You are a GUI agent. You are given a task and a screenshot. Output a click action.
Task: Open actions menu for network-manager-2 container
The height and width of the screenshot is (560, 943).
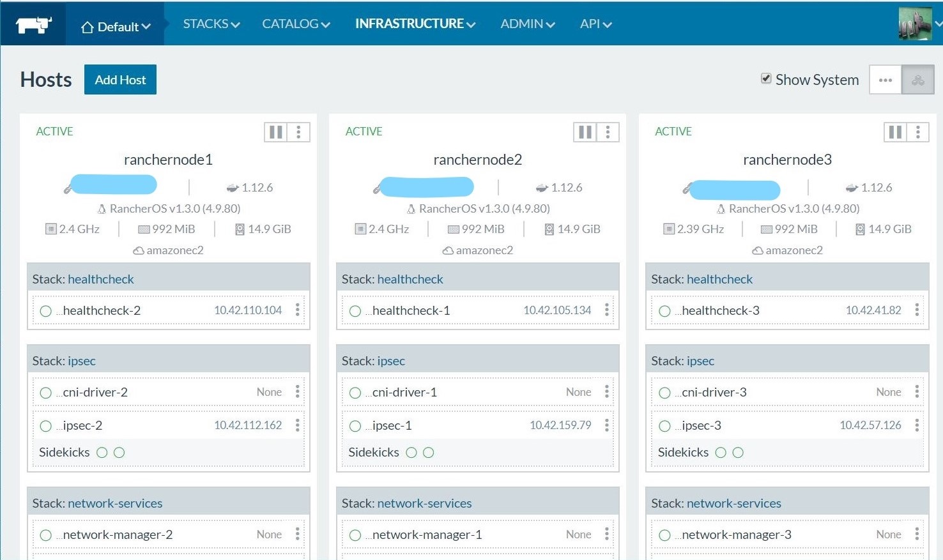(x=297, y=534)
